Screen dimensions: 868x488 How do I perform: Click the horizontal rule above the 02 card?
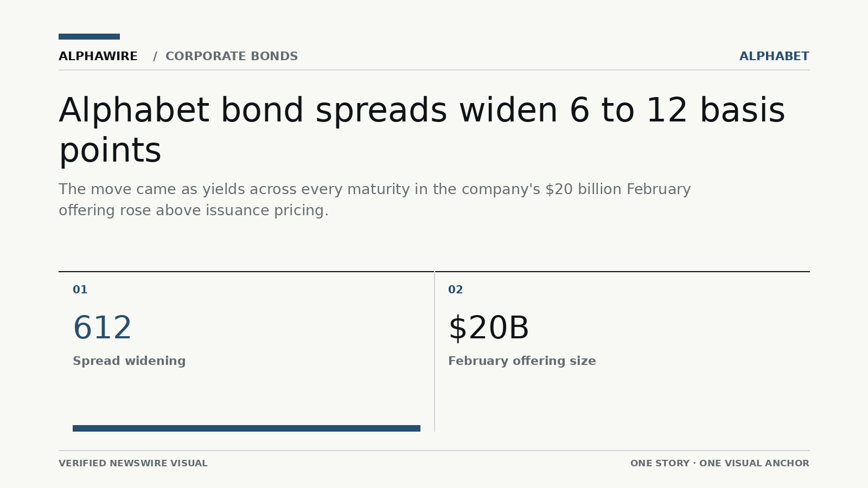tap(622, 272)
